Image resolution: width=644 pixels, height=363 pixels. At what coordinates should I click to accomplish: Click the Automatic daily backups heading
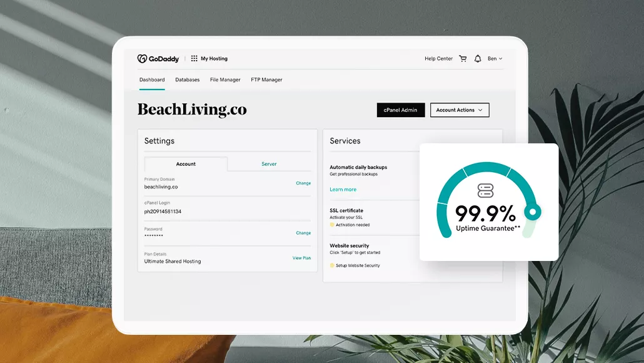click(x=358, y=167)
